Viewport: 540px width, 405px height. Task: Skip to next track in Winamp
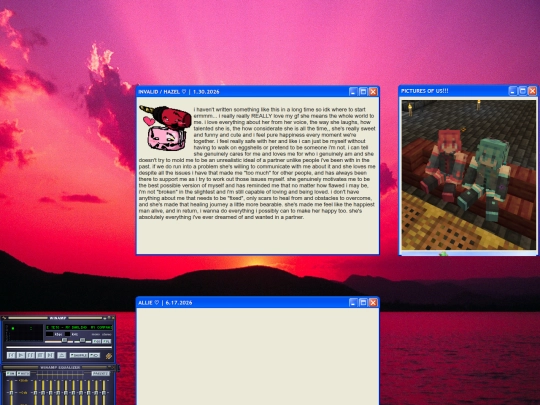50,355
